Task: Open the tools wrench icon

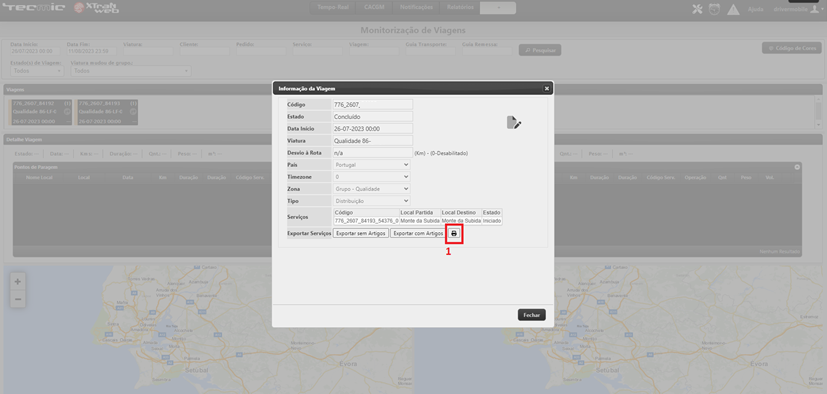Action: click(x=697, y=9)
